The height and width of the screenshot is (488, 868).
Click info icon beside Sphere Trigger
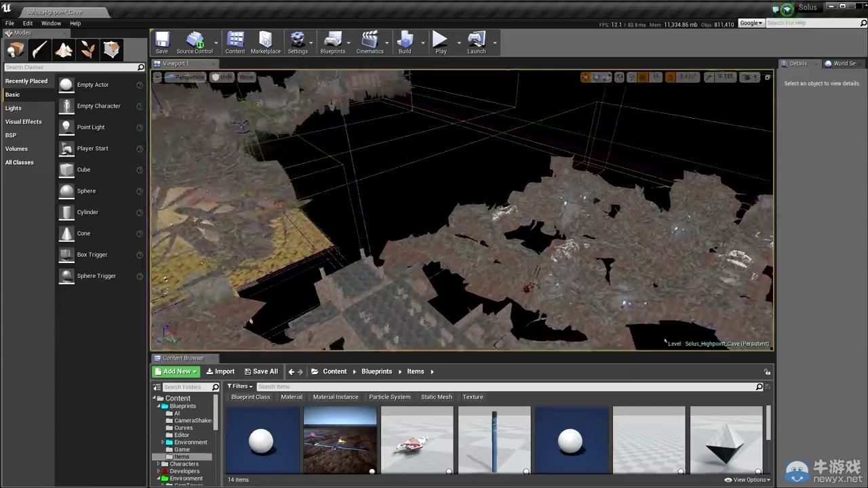click(x=140, y=276)
